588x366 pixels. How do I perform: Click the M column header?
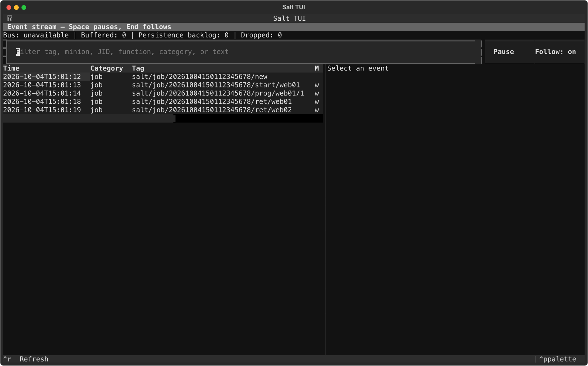317,68
